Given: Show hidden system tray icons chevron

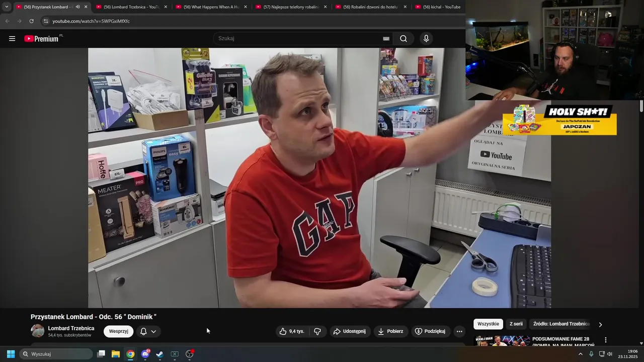Looking at the screenshot, I should click(580, 354).
